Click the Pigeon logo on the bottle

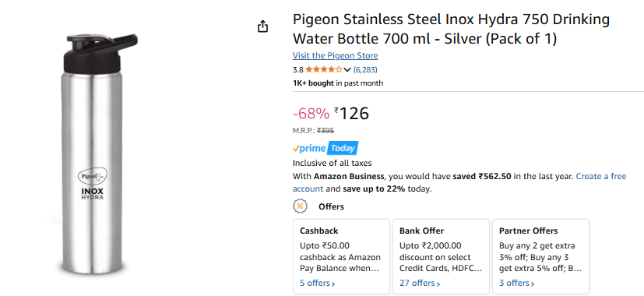93,177
